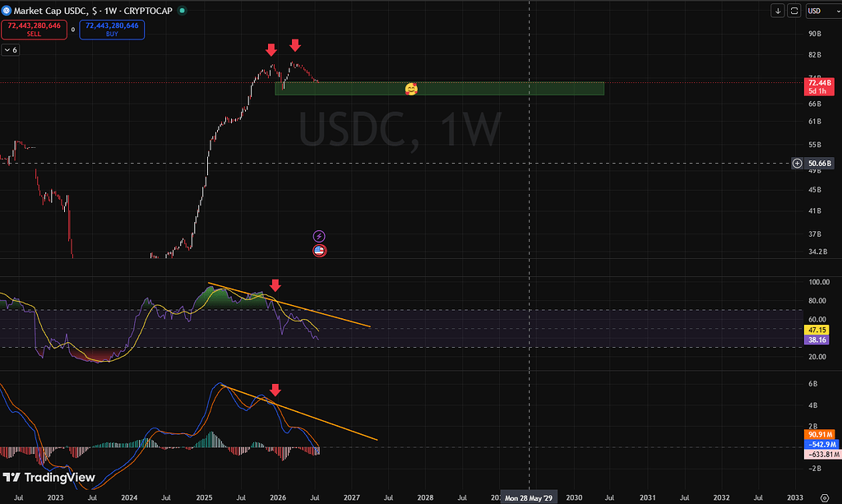Click the 45B price scale label
The height and width of the screenshot is (504, 842).
pyautogui.click(x=815, y=189)
